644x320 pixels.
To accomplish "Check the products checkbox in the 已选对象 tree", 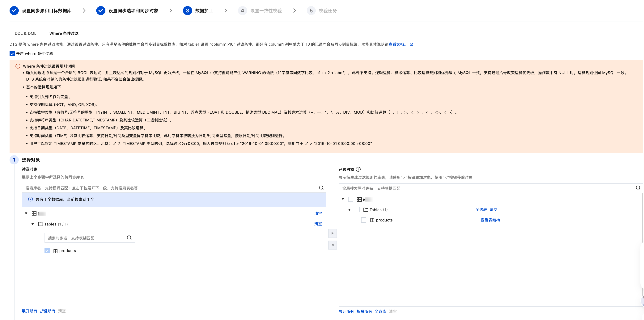I will pyautogui.click(x=364, y=220).
